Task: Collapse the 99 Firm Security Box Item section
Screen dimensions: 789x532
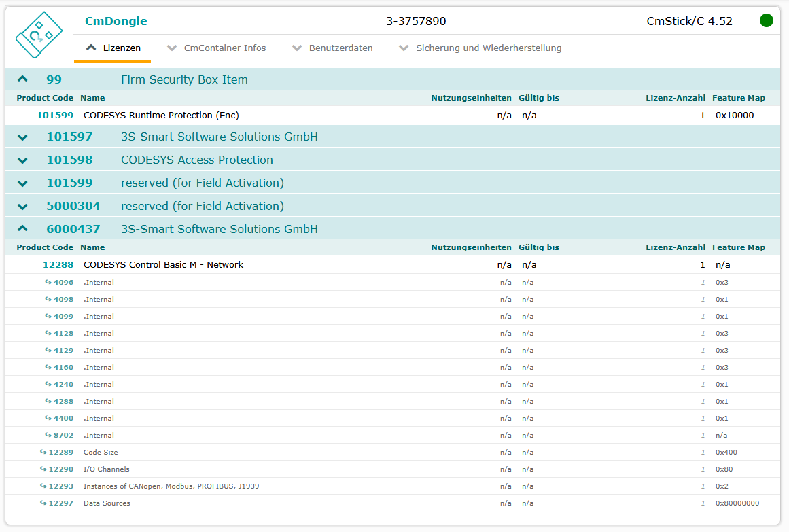Action: (22, 79)
